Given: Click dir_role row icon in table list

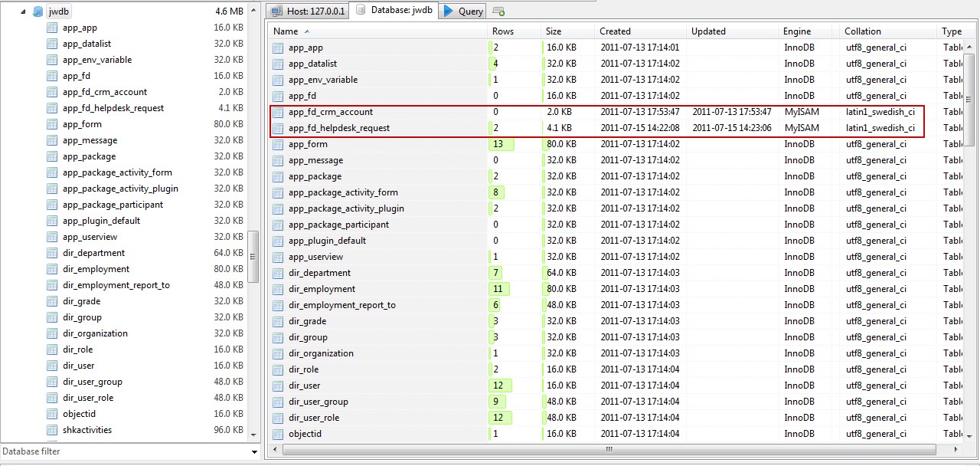Looking at the screenshot, I should click(278, 369).
